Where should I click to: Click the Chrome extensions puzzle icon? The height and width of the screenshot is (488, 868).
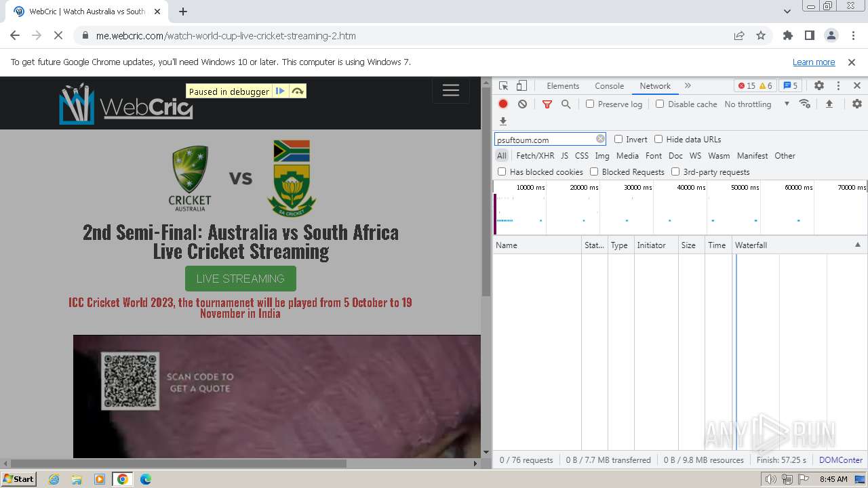coord(787,36)
